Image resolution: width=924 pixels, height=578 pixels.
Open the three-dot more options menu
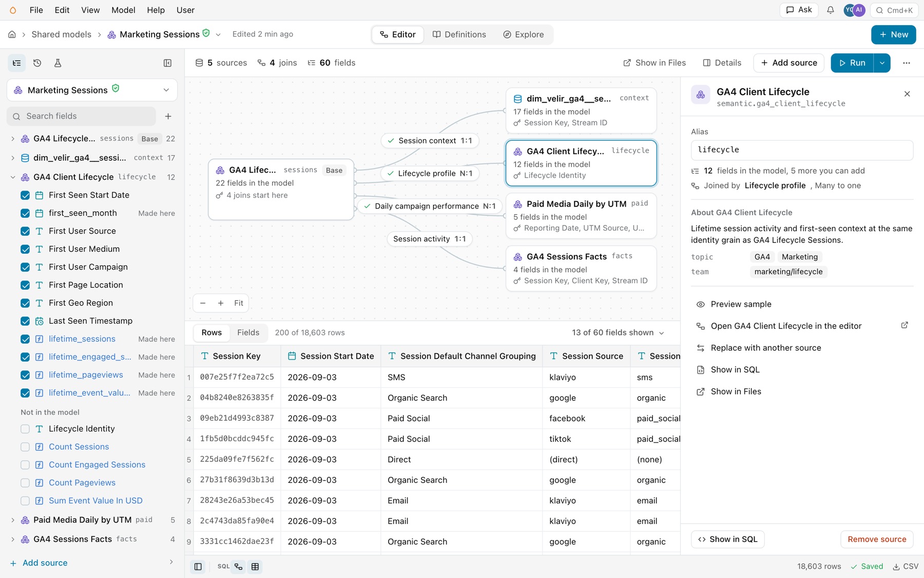907,63
